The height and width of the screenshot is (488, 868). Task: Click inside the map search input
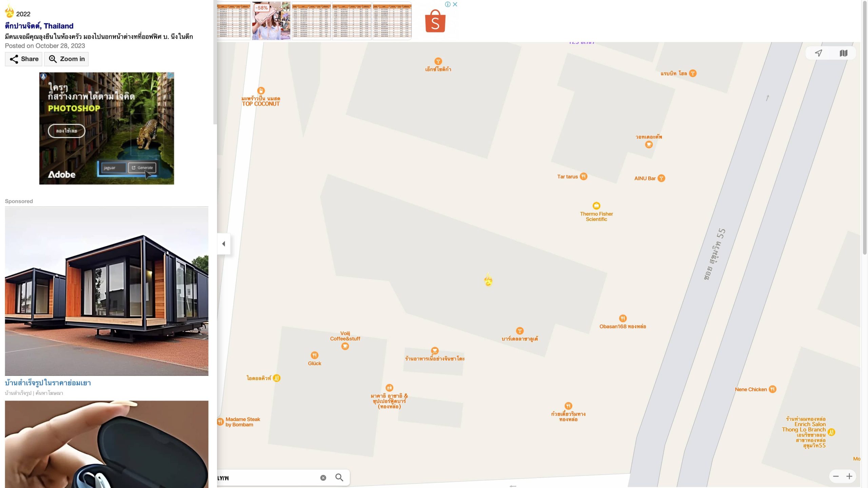(x=266, y=477)
